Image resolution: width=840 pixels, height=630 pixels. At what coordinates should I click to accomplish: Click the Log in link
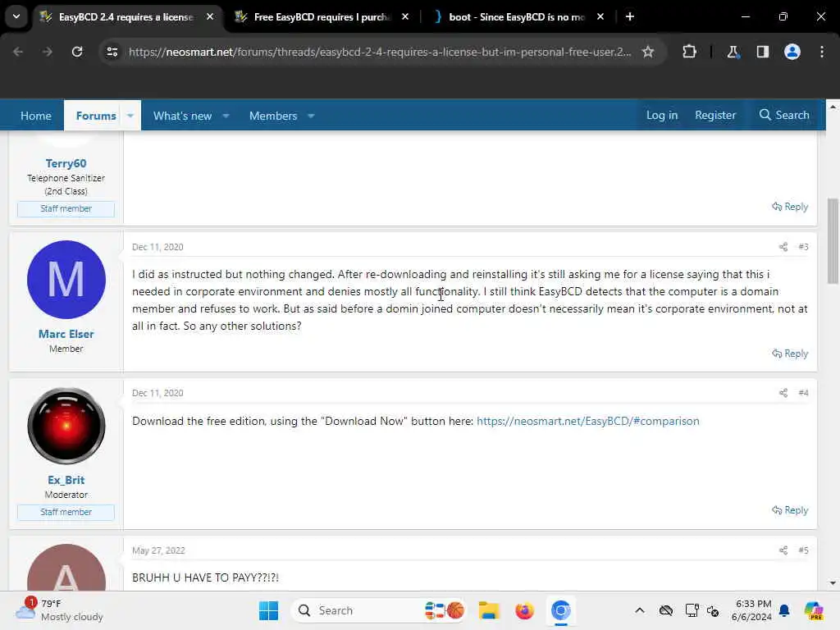[x=662, y=115]
